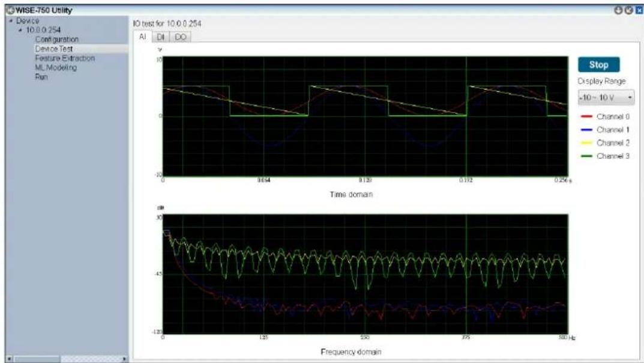Open Configuration in the device tree
This screenshot has height=363, width=644.
tap(56, 40)
